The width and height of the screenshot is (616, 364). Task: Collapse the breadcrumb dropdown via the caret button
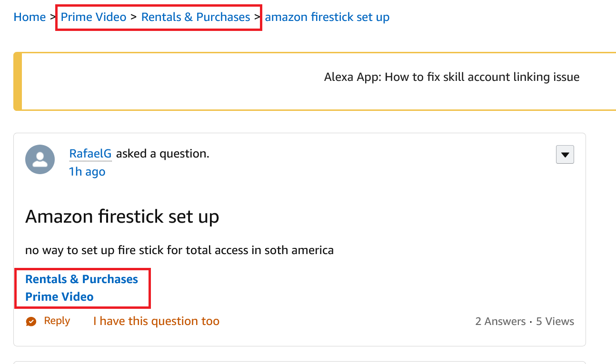tap(565, 154)
